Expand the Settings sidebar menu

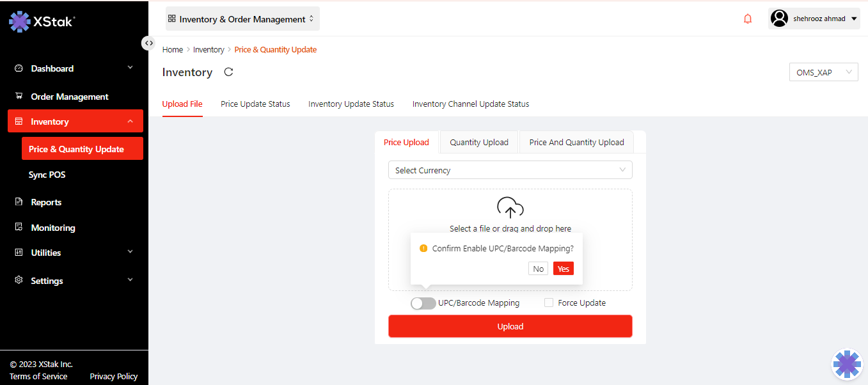[74, 281]
